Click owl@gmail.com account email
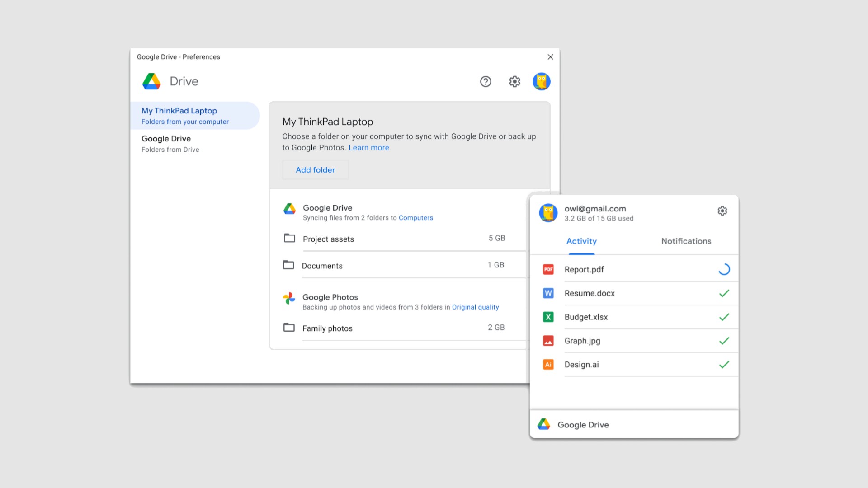The width and height of the screenshot is (868, 488). pos(595,209)
